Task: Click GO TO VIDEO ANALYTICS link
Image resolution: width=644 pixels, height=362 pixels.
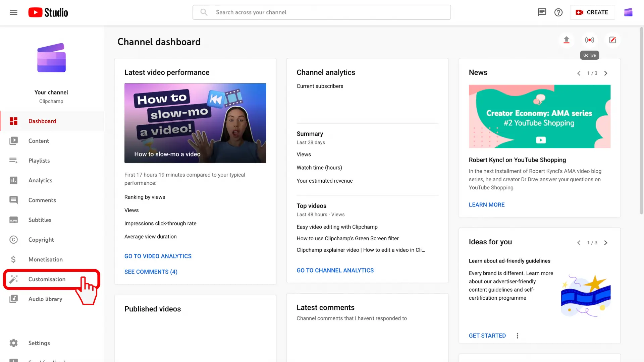Action: (x=158, y=256)
